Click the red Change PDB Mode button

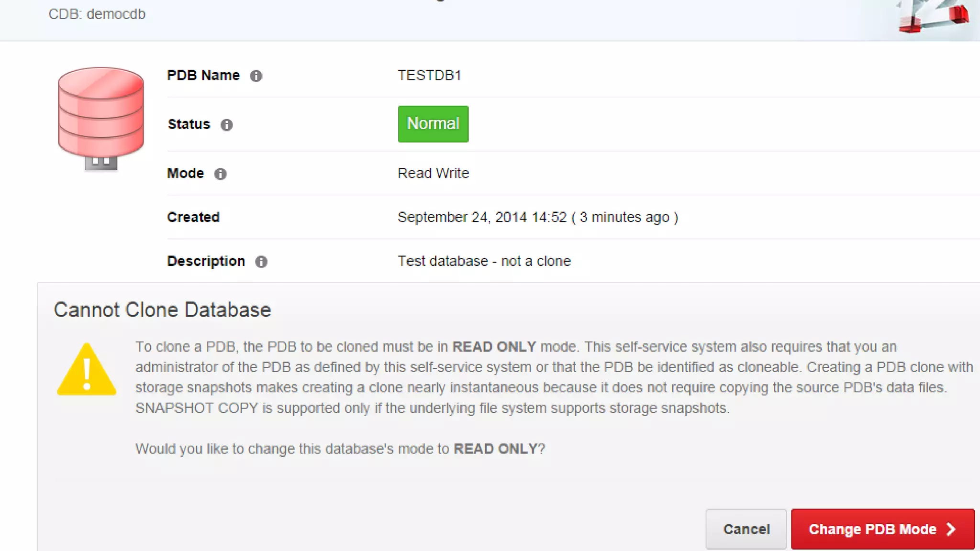(x=882, y=529)
